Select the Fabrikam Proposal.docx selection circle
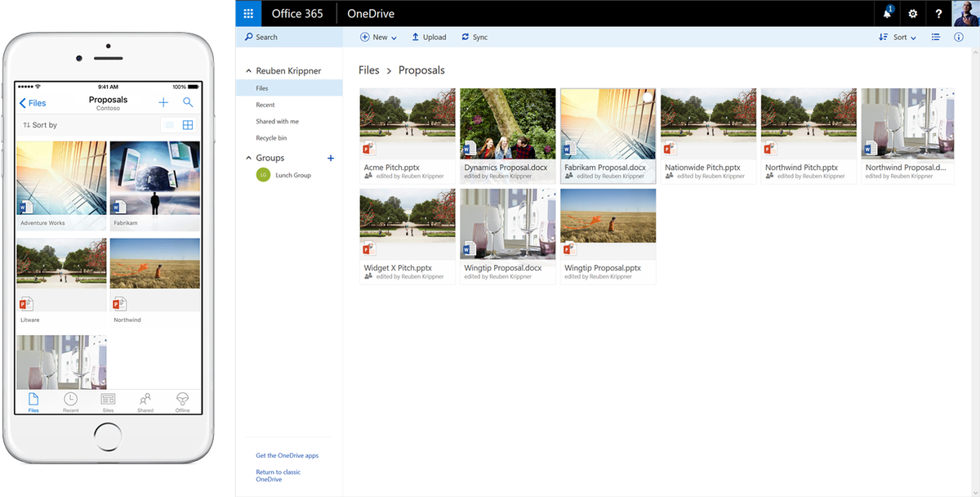 point(648,97)
